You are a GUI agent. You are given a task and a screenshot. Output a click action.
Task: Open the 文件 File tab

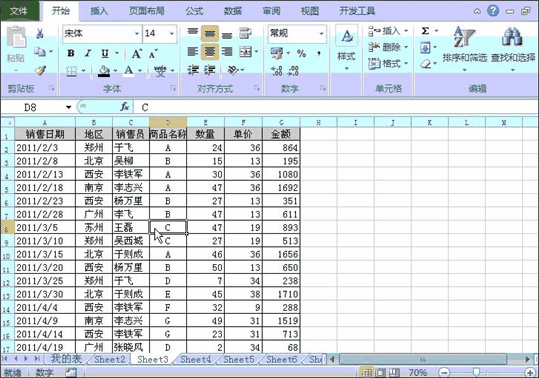click(x=19, y=11)
